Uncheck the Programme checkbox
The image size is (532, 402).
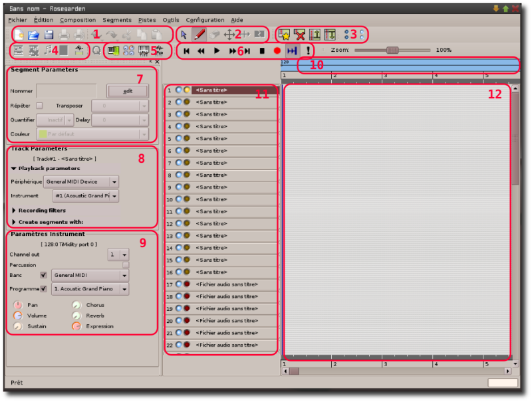(x=43, y=288)
